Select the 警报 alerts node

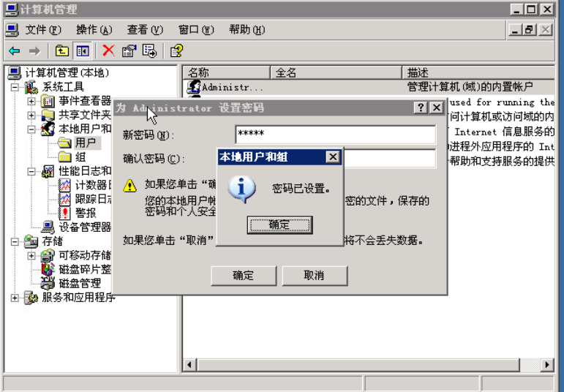(86, 213)
